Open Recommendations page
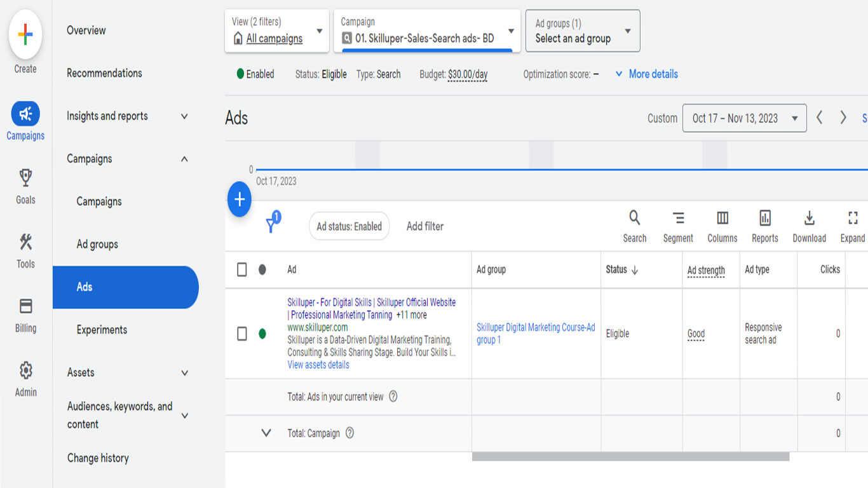The height and width of the screenshot is (488, 868). tap(104, 73)
